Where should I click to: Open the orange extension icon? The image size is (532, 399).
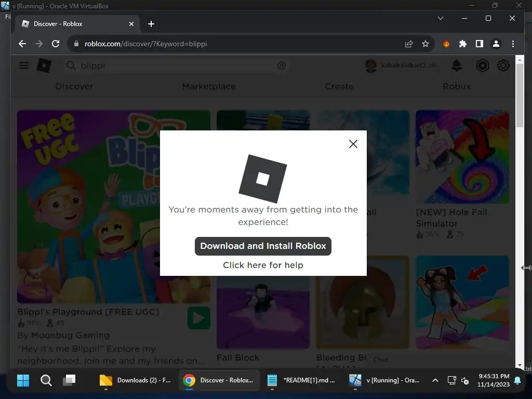point(446,44)
